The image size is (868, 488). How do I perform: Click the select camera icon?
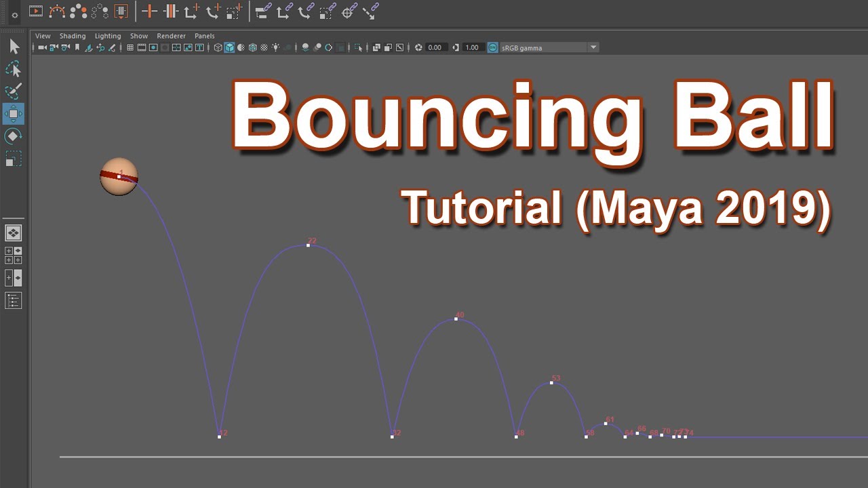tap(42, 47)
